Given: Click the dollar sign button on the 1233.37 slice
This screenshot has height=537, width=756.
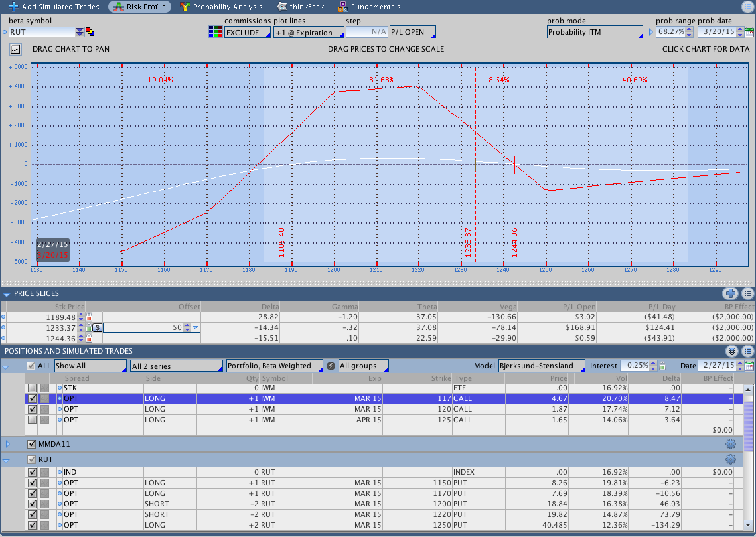Looking at the screenshot, I should [98, 328].
